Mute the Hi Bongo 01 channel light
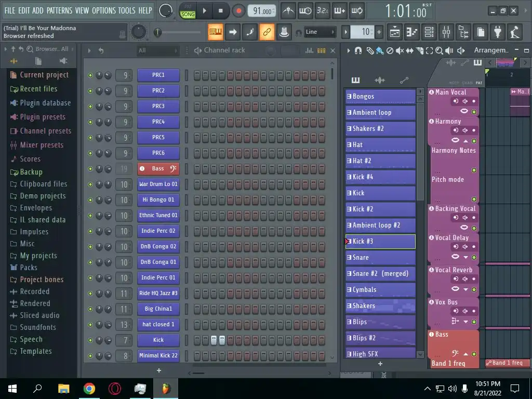 90,200
